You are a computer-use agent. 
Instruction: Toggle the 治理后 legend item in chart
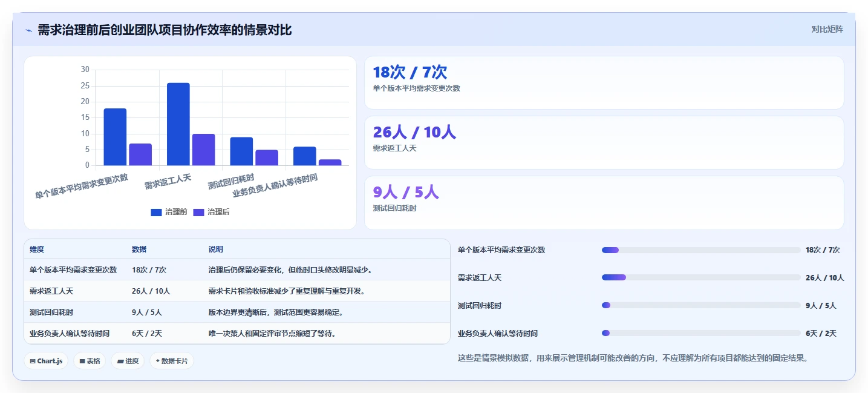(211, 212)
